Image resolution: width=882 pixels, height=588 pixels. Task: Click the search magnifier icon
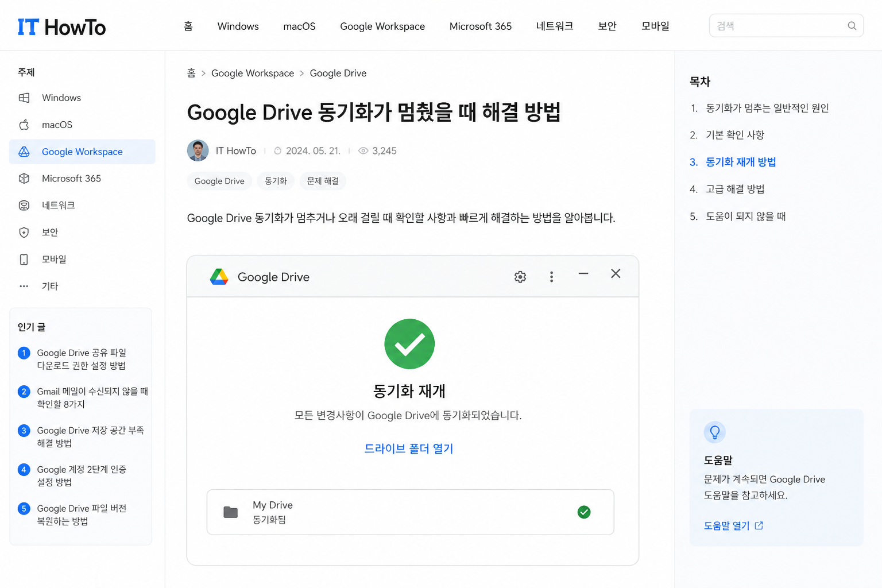[852, 26]
